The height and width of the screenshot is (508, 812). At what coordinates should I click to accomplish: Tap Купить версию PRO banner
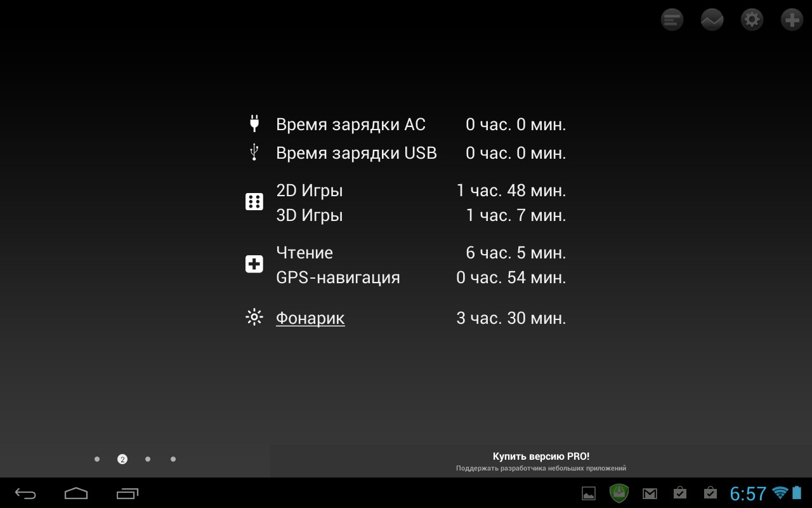point(540,461)
